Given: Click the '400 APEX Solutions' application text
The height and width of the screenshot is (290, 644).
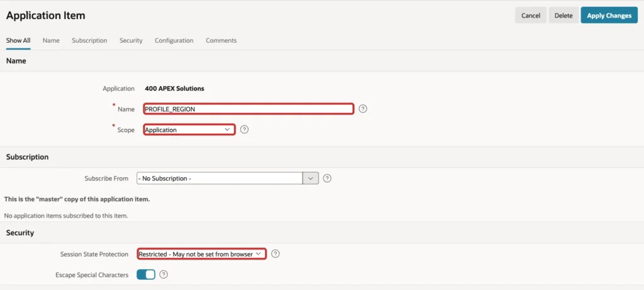Looking at the screenshot, I should (x=175, y=88).
